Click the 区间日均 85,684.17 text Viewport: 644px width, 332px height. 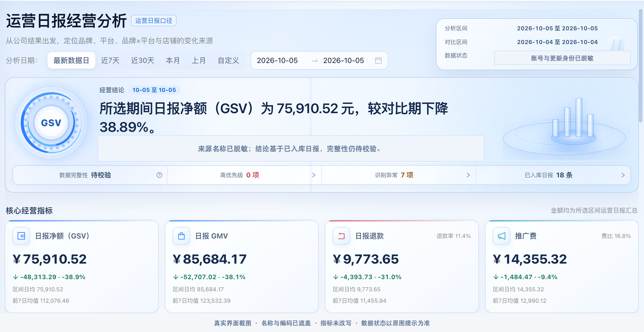198,289
